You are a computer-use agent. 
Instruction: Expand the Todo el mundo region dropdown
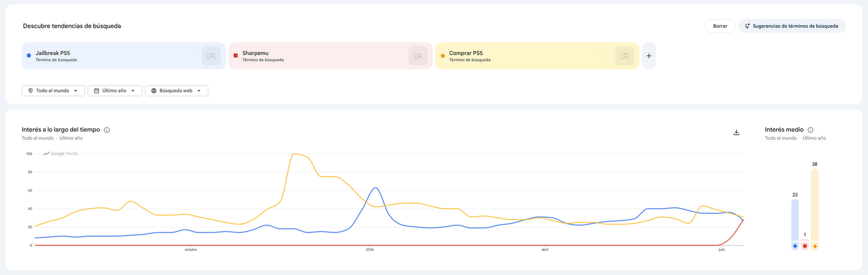point(53,91)
